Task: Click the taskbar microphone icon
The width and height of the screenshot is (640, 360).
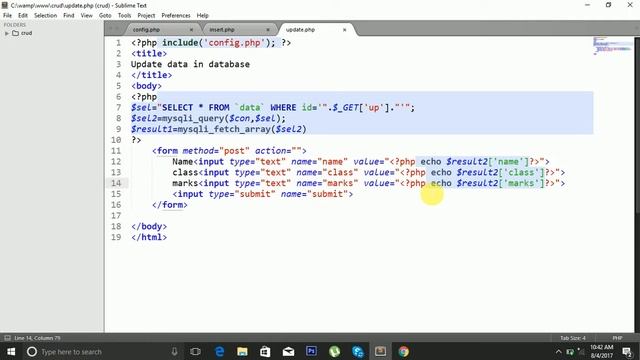Action: coord(174,351)
